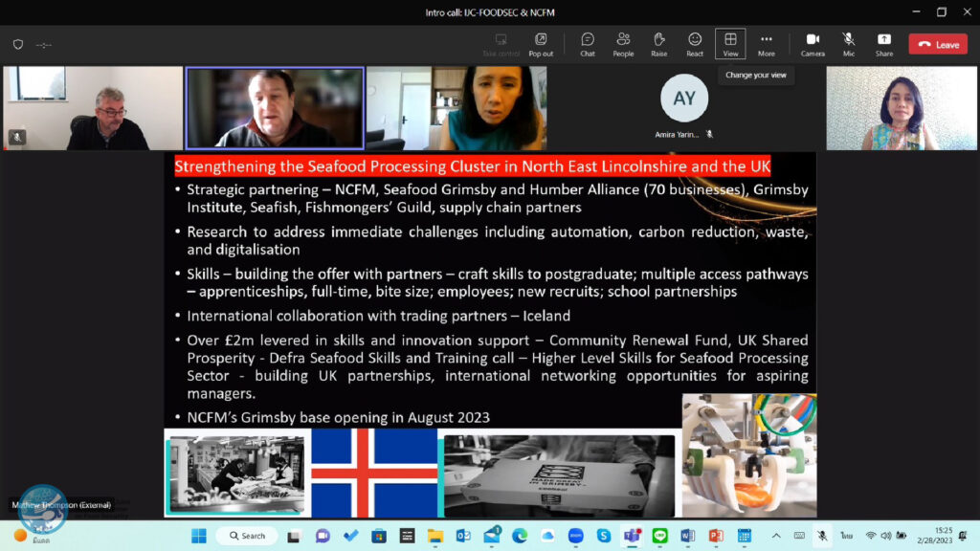Open the Mail app with notification badge
The width and height of the screenshot is (980, 551).
(492, 536)
